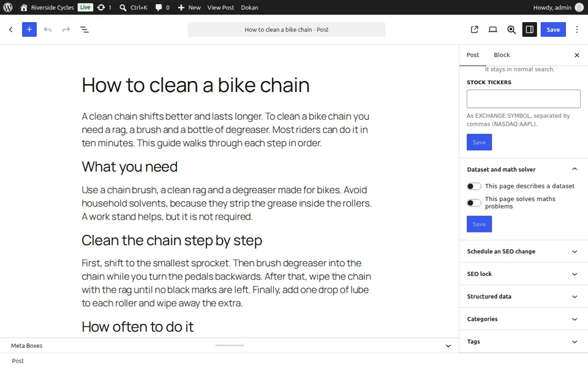Open the Riverside Cycles site home link
This screenshot has height=368, width=588.
(x=47, y=7)
